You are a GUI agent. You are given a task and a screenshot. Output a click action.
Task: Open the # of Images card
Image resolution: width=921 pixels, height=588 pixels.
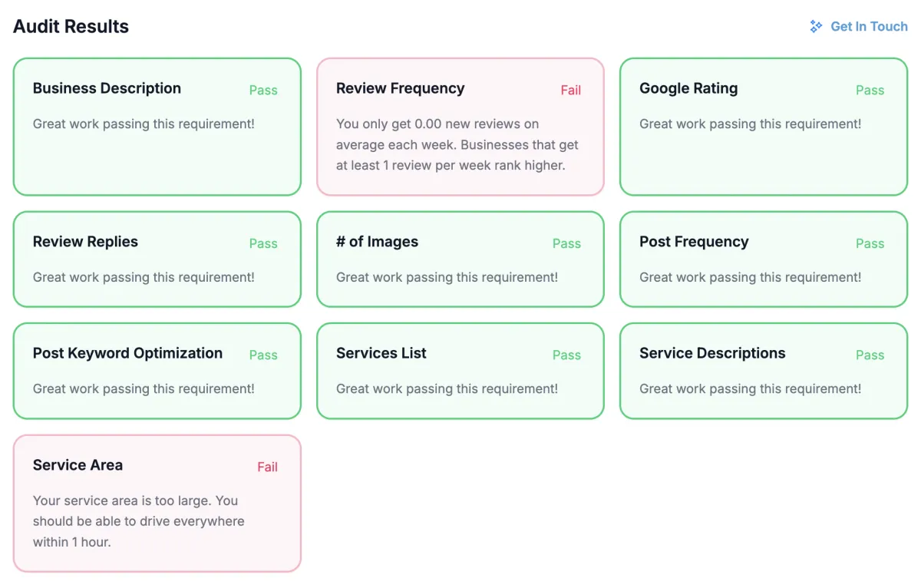coord(460,259)
